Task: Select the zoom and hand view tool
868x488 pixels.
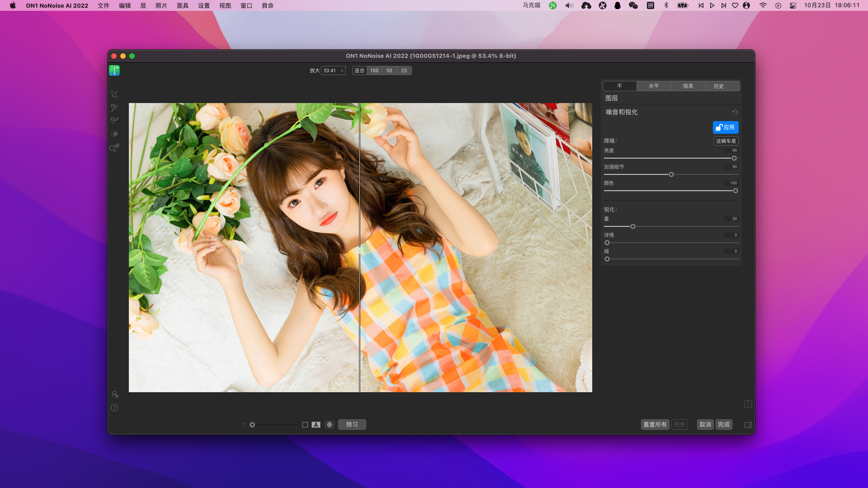Action: coord(114,147)
